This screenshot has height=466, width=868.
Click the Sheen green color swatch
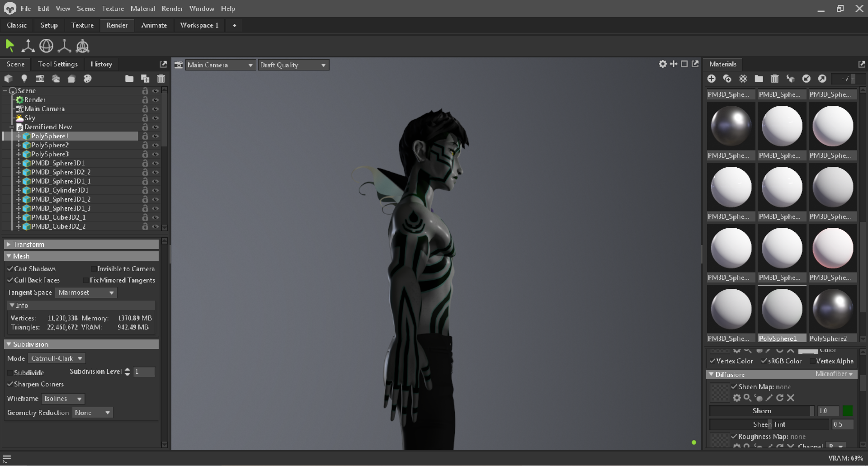(847, 411)
